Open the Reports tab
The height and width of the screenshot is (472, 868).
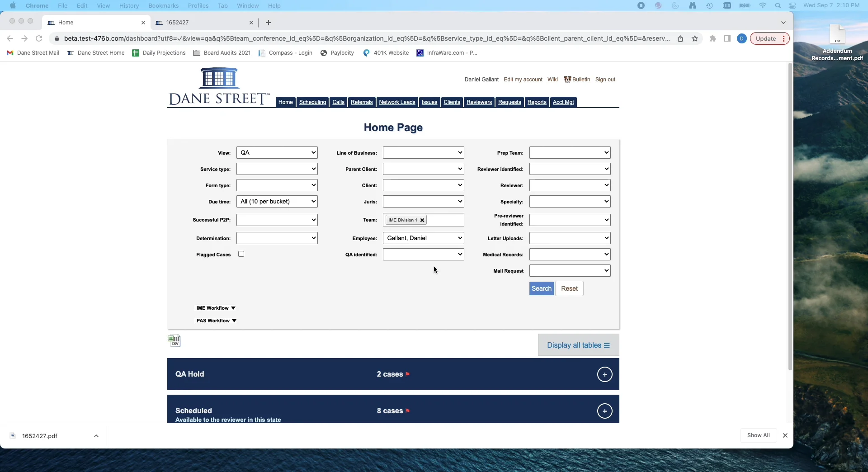point(537,102)
